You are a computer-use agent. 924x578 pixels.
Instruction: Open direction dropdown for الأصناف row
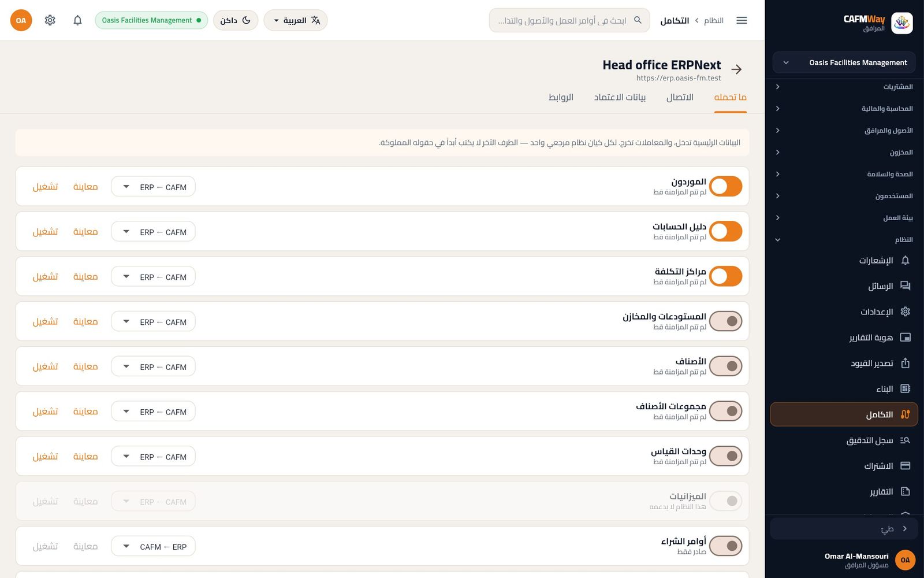153,366
